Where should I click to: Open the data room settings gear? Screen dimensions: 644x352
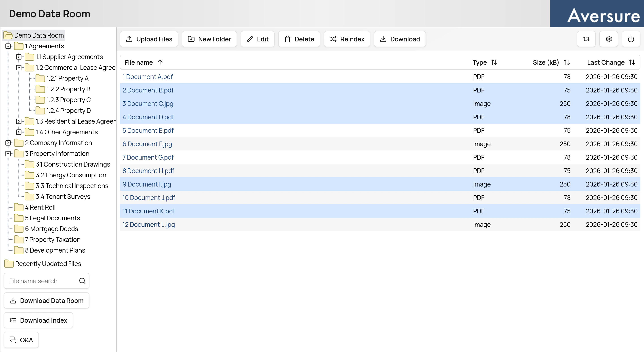click(608, 39)
